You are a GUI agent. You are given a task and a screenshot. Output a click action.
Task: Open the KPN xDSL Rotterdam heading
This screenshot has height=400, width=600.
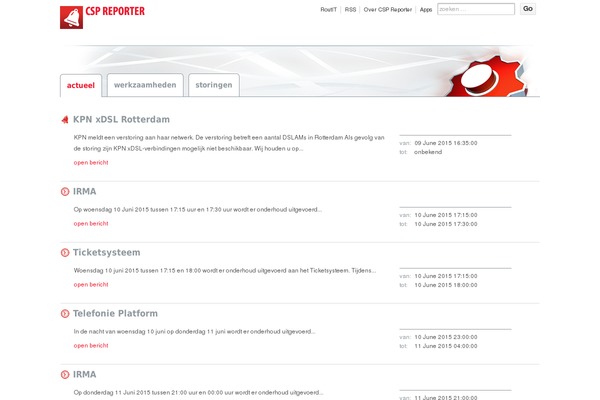pos(121,119)
